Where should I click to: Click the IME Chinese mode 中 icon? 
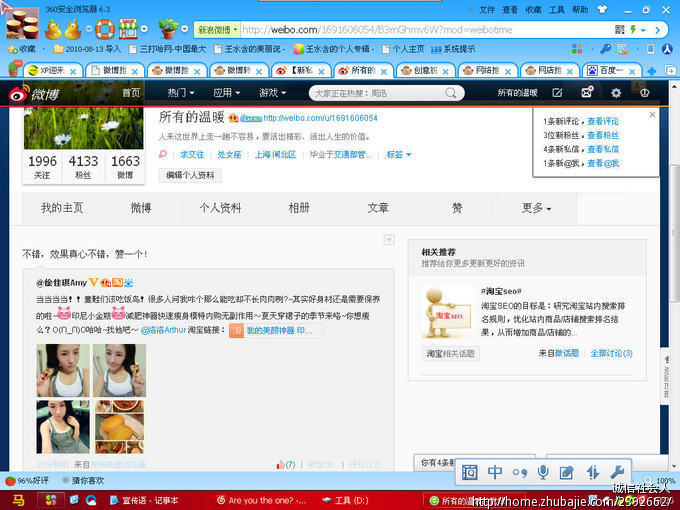coord(495,472)
